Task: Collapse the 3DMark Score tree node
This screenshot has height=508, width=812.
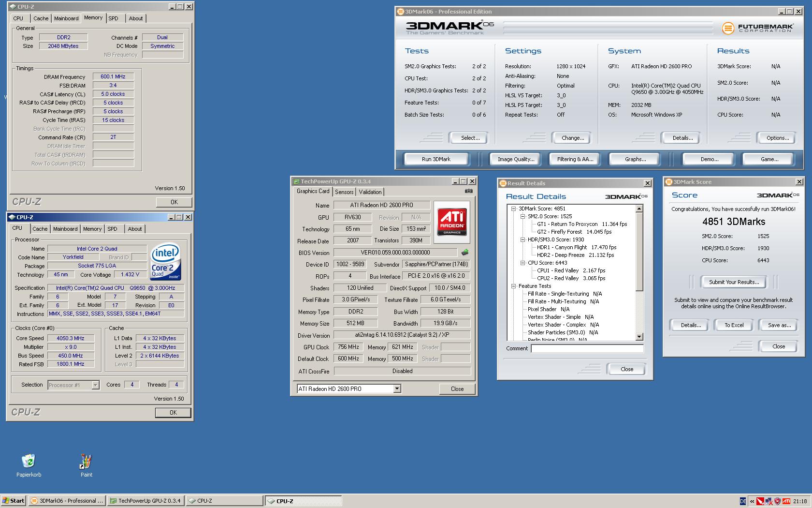Action: (x=513, y=209)
